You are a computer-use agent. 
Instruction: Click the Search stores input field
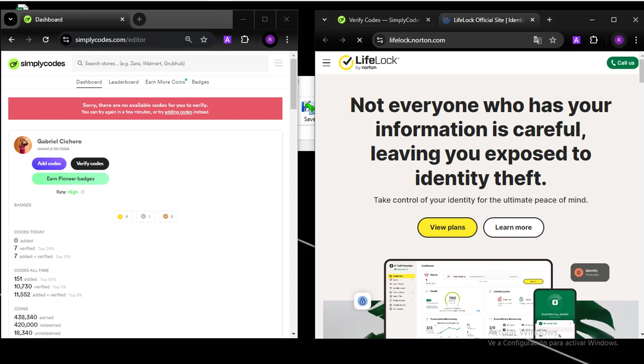click(x=172, y=63)
